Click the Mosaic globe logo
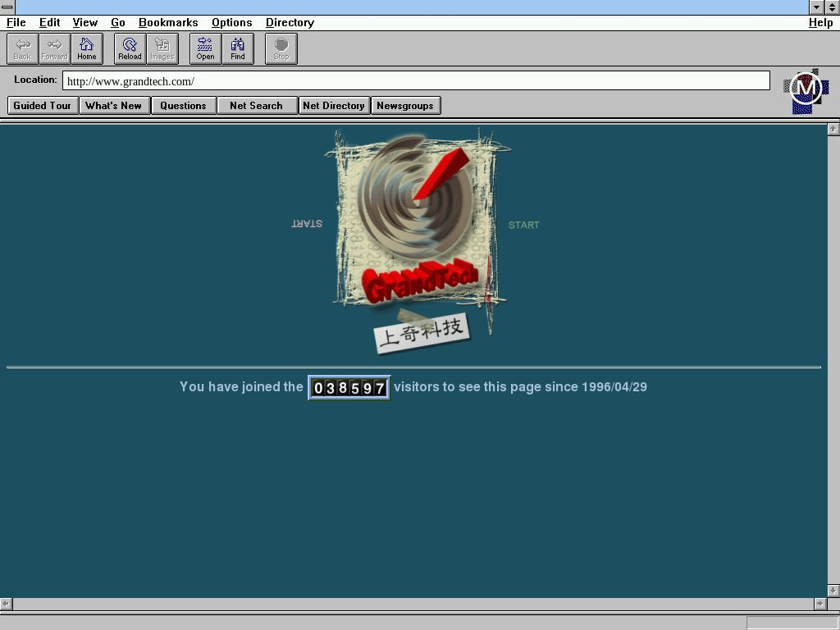Screen dimensions: 840x630 806,90
